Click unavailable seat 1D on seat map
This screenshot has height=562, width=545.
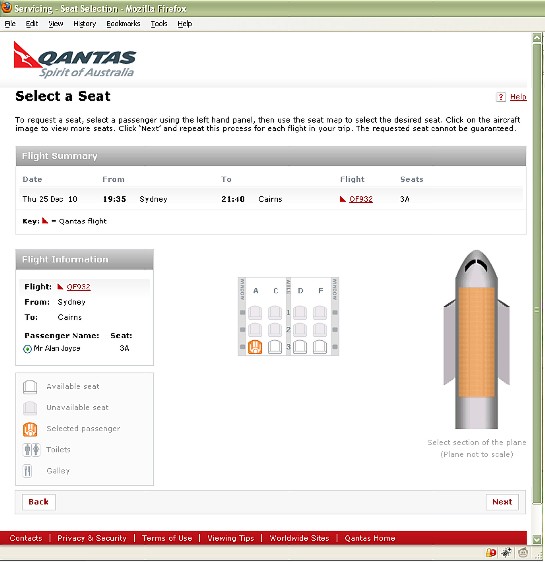click(x=300, y=313)
